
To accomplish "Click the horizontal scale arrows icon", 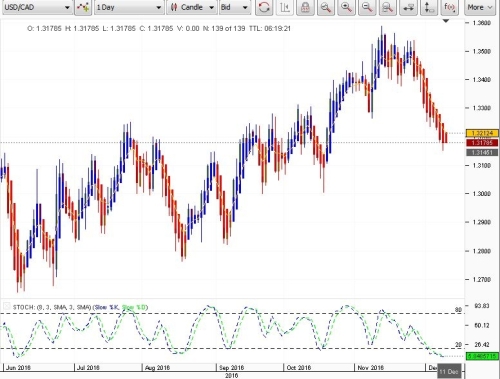I will 408,7.
